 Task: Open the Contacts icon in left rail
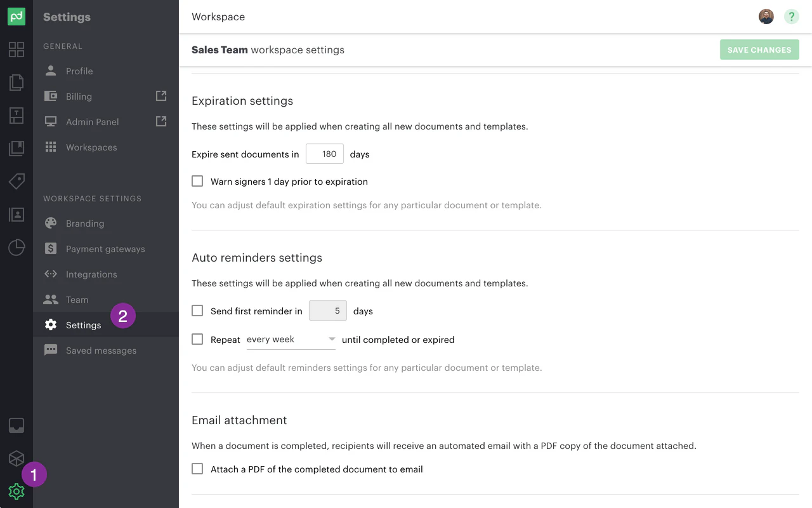pyautogui.click(x=16, y=215)
